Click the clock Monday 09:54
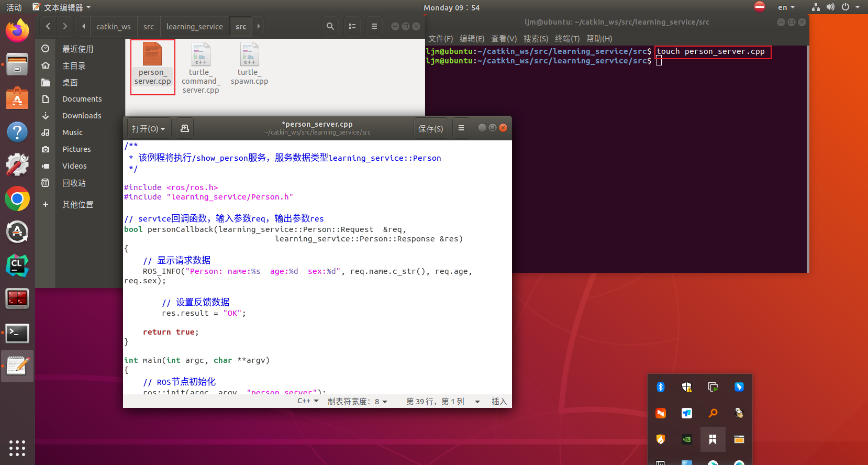The height and width of the screenshot is (465, 868). pos(451,7)
